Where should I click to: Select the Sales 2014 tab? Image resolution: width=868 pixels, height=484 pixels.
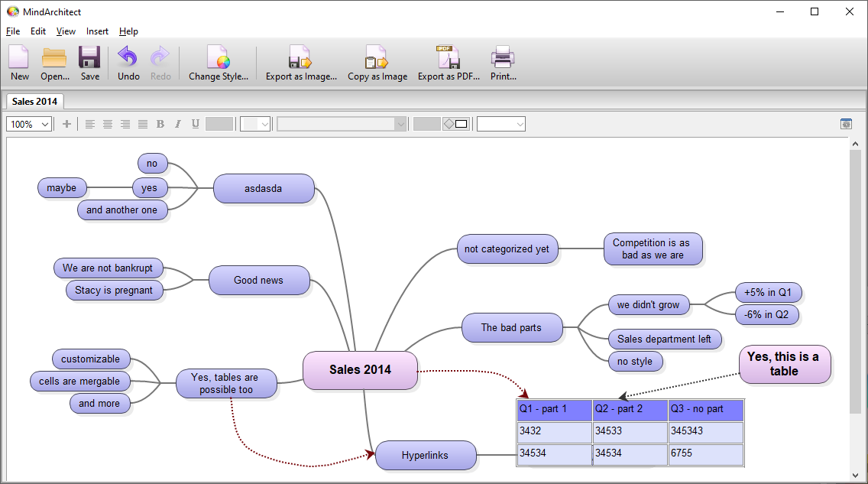(34, 101)
